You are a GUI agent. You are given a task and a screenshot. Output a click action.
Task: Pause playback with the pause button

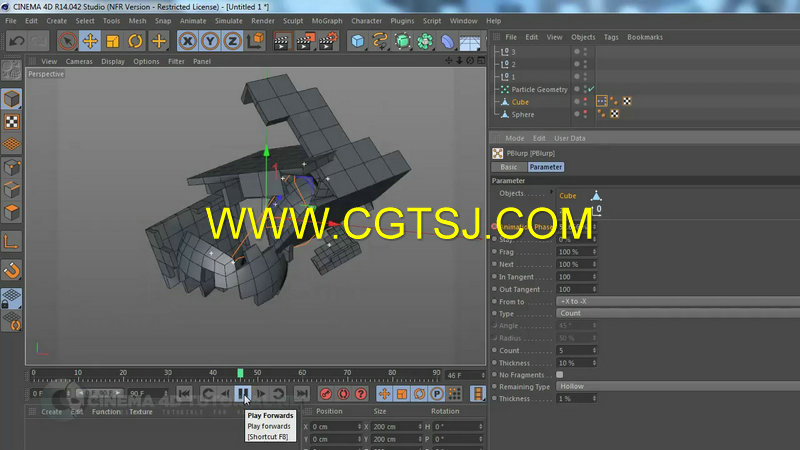(x=243, y=394)
